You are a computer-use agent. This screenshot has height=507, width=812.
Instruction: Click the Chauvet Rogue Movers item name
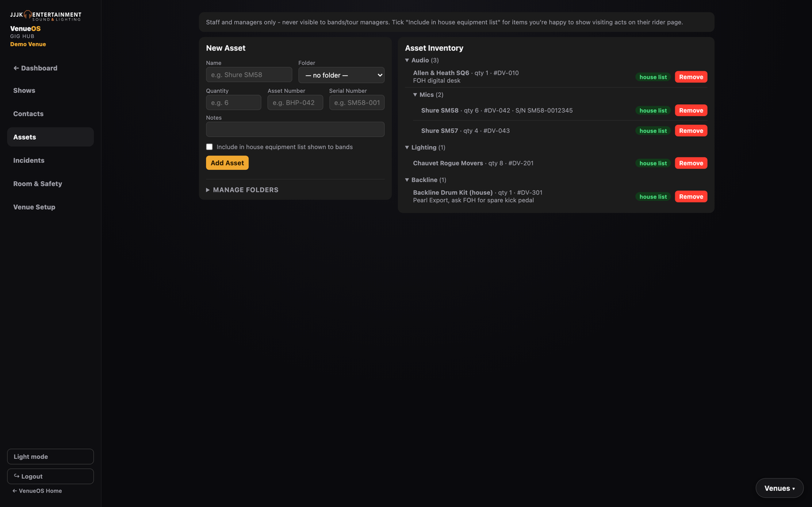[x=448, y=163]
